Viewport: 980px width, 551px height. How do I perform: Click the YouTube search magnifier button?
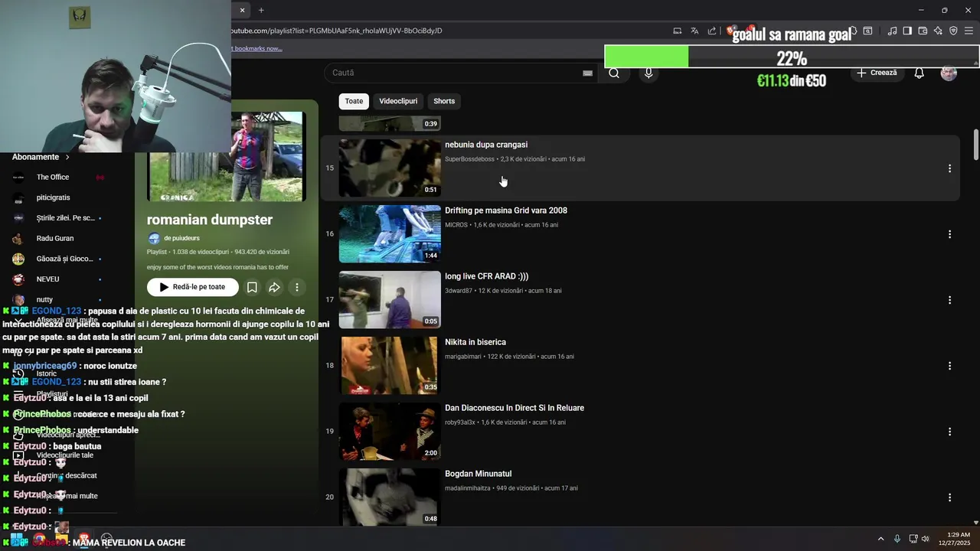coord(614,73)
